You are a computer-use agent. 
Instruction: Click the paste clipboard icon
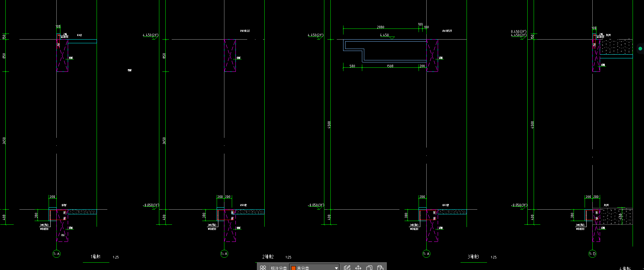pos(380,268)
